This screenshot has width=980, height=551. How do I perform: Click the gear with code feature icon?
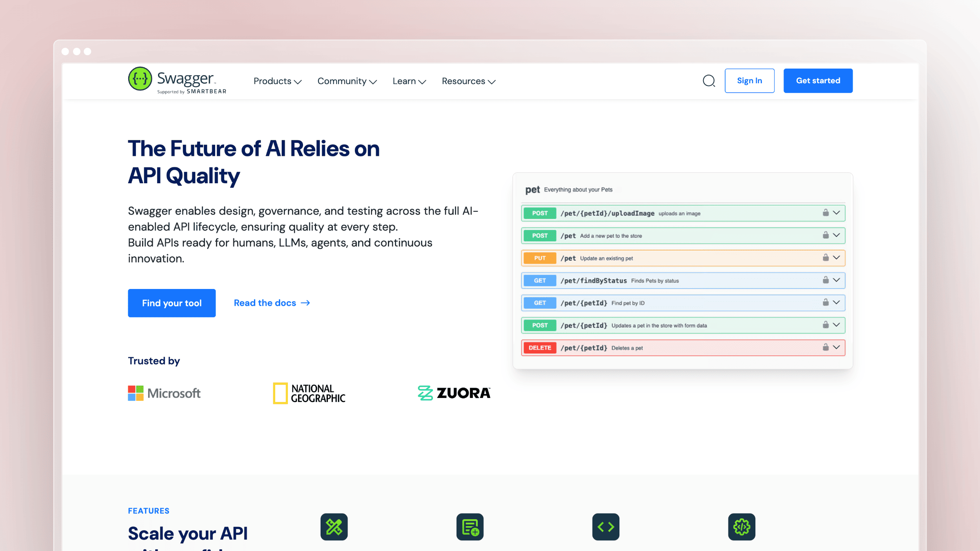pyautogui.click(x=742, y=527)
